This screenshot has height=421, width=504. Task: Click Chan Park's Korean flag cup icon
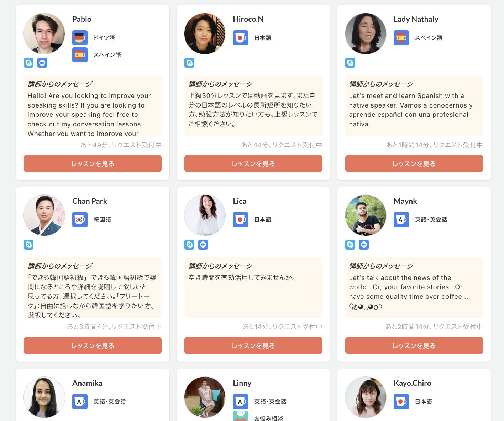[80, 220]
